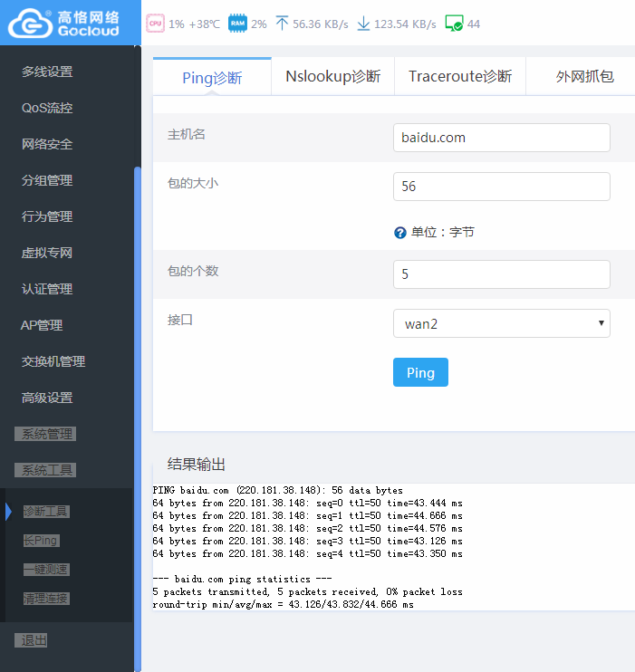Switch to the Nslookup诊断 tab
635x672 pixels.
(x=332, y=77)
